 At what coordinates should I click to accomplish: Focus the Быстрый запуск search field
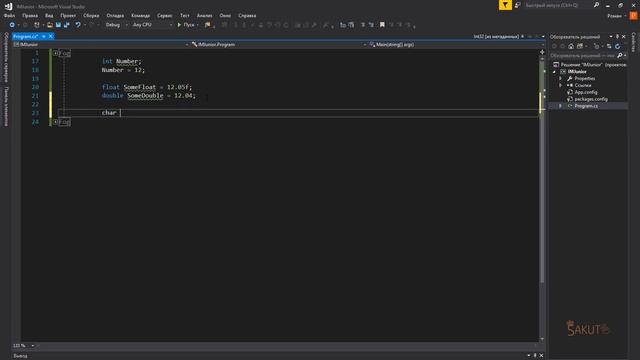point(557,5)
